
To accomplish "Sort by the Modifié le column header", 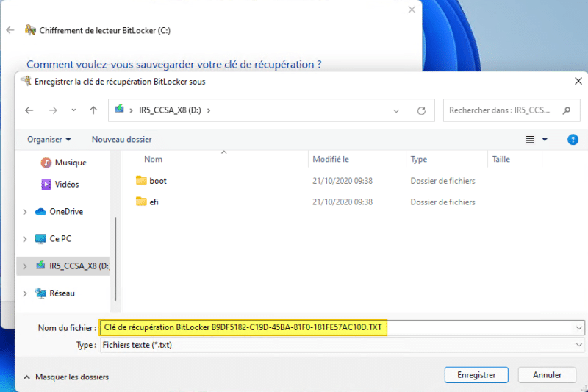I will pyautogui.click(x=330, y=159).
